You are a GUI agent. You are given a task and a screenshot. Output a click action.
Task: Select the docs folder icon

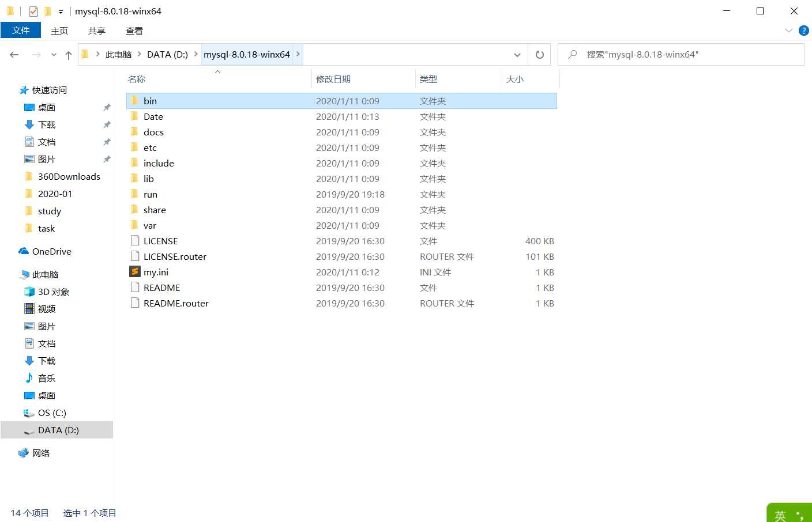134,131
